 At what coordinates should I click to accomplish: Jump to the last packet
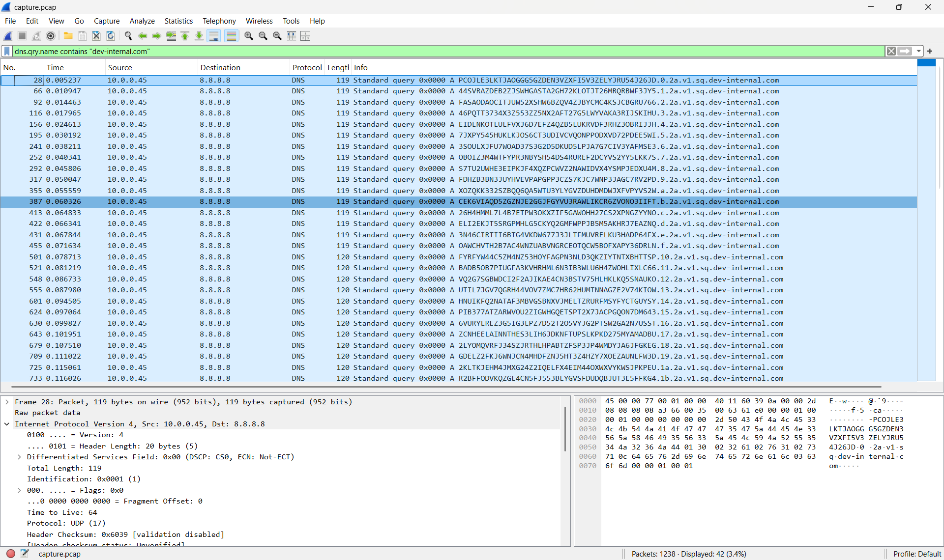pos(199,36)
